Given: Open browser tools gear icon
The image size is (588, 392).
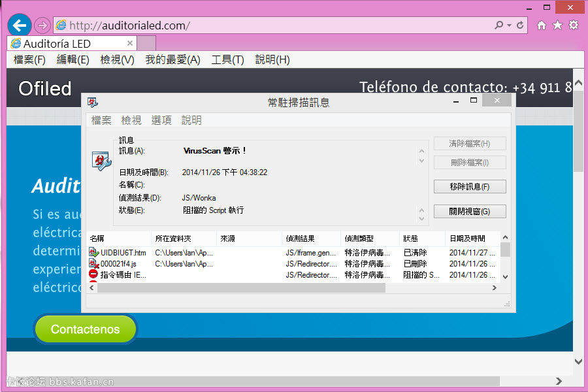Looking at the screenshot, I should (574, 25).
